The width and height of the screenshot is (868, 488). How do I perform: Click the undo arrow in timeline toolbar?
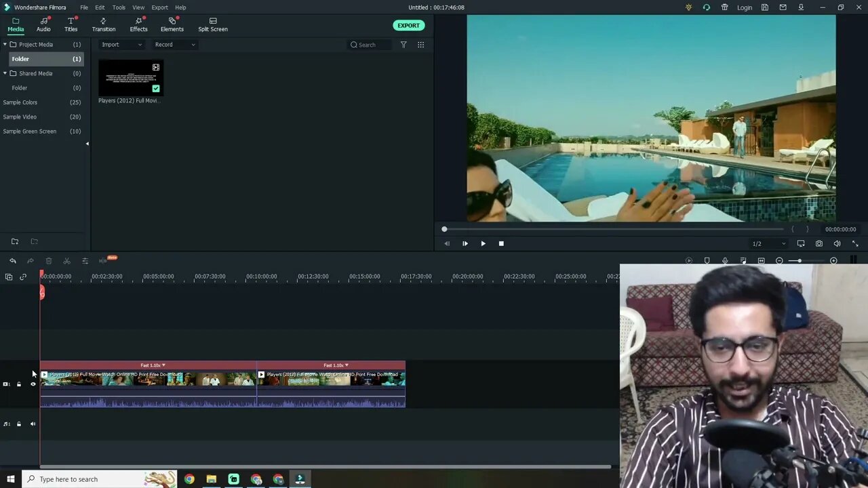(x=13, y=261)
